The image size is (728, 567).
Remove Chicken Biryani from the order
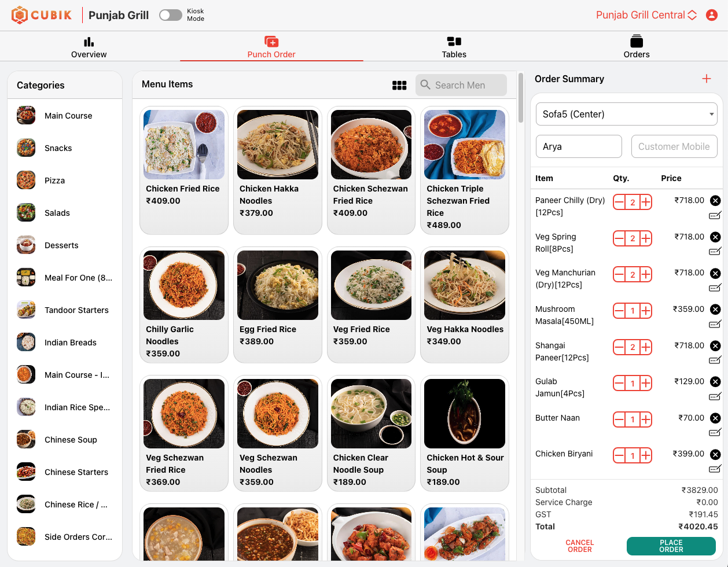715,454
